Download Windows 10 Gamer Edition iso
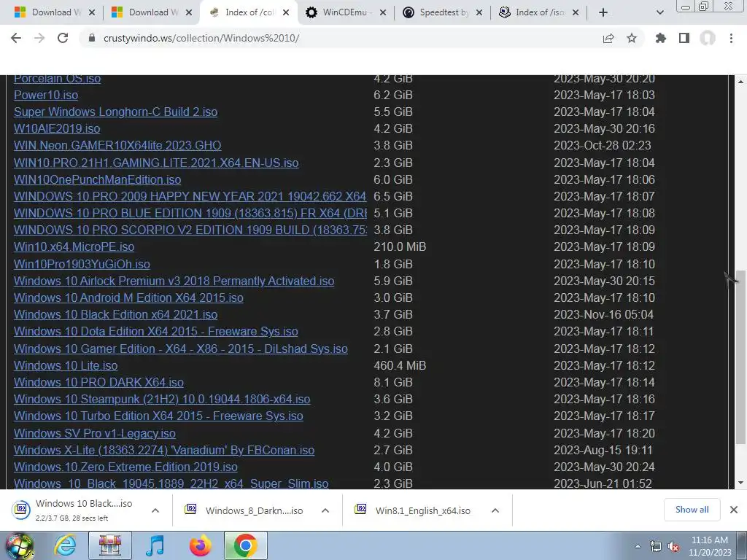 pyautogui.click(x=181, y=349)
